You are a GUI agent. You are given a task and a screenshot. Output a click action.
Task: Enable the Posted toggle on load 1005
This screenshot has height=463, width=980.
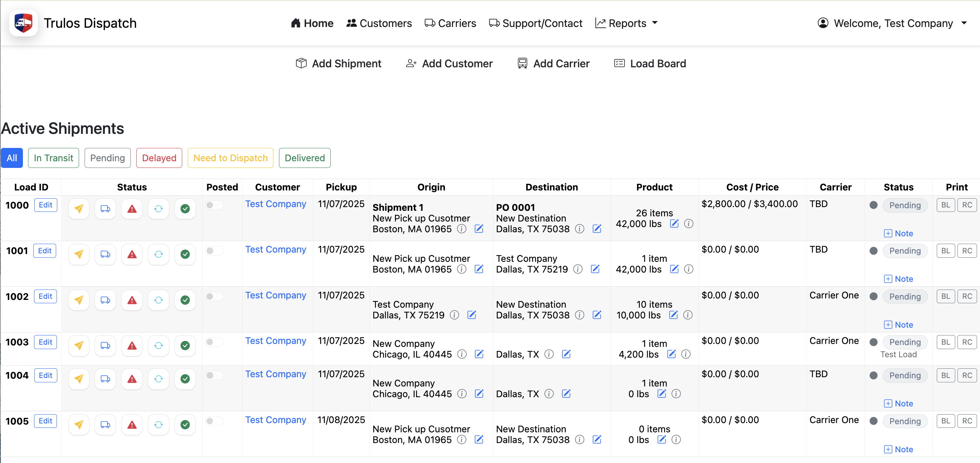(x=214, y=421)
